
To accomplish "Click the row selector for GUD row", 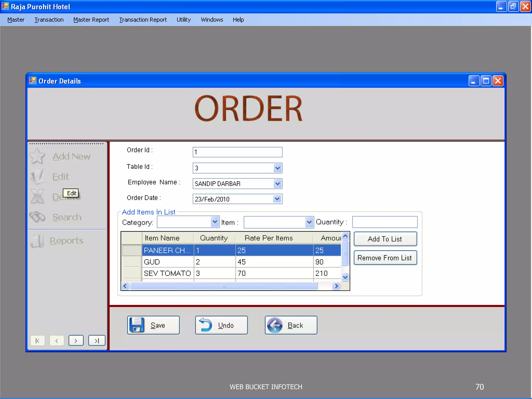I will pos(132,262).
